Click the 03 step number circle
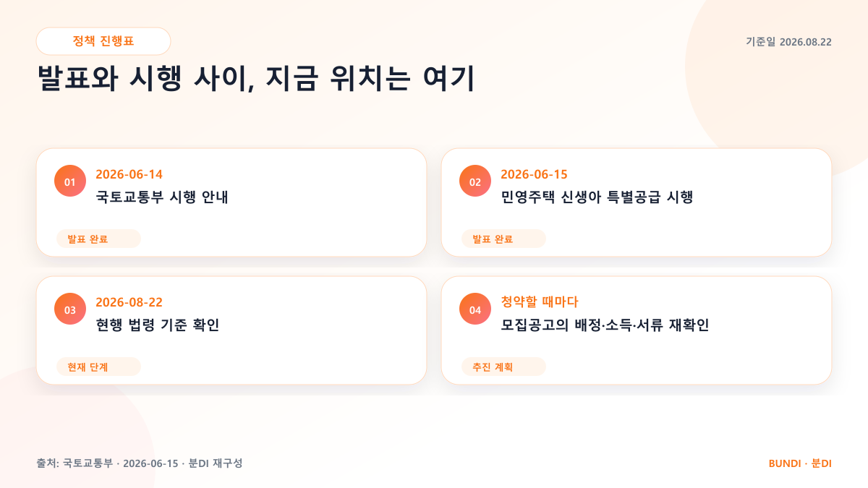The height and width of the screenshot is (488, 868). 70,309
